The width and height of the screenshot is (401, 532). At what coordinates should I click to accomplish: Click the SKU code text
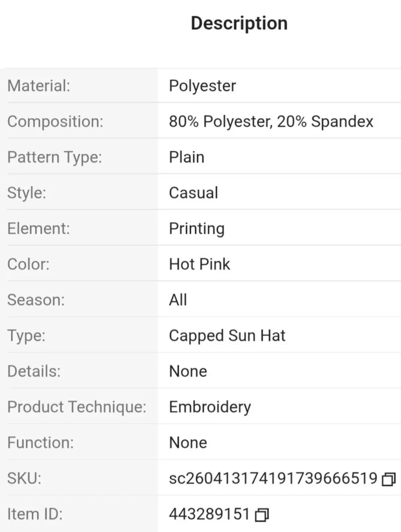click(273, 478)
